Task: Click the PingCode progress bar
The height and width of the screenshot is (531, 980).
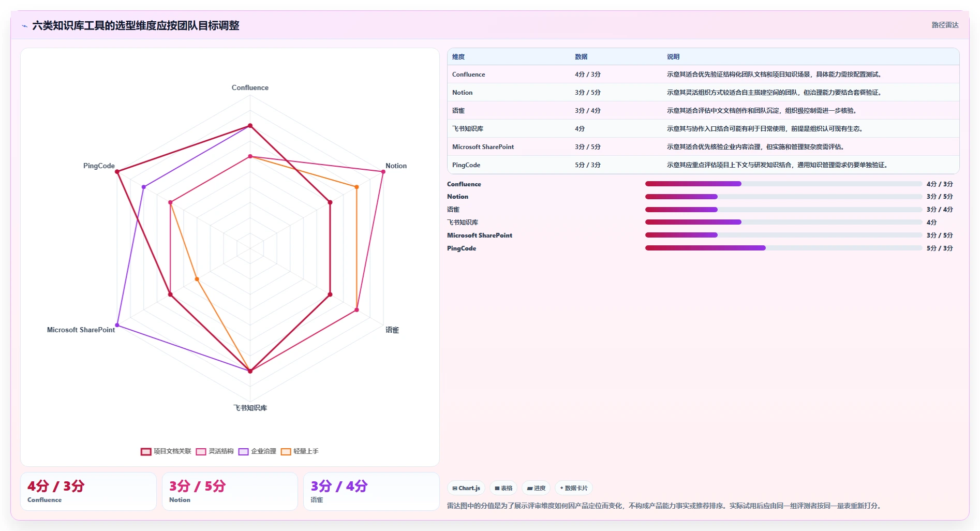Action: point(783,248)
